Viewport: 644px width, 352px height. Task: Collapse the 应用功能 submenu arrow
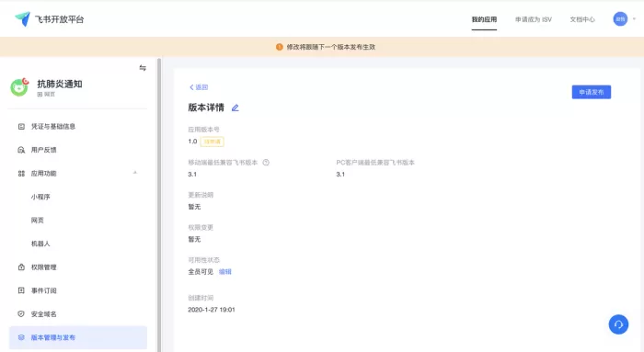point(135,173)
